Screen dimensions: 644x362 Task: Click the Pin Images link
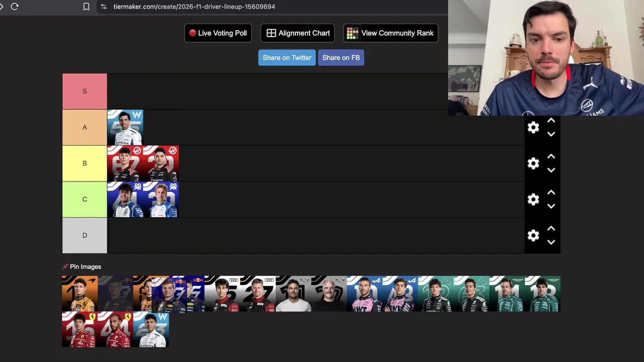coord(82,267)
